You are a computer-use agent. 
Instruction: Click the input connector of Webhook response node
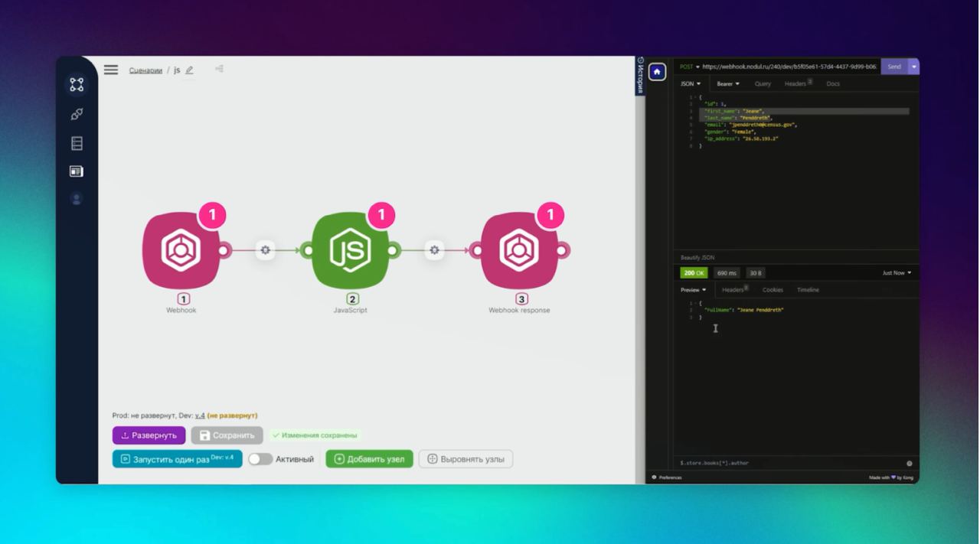[477, 250]
